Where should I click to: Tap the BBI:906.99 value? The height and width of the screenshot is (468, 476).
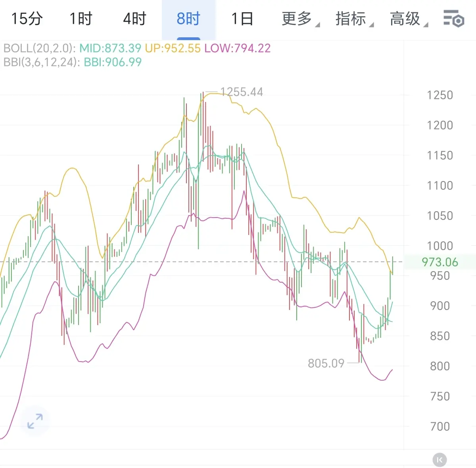(x=113, y=62)
